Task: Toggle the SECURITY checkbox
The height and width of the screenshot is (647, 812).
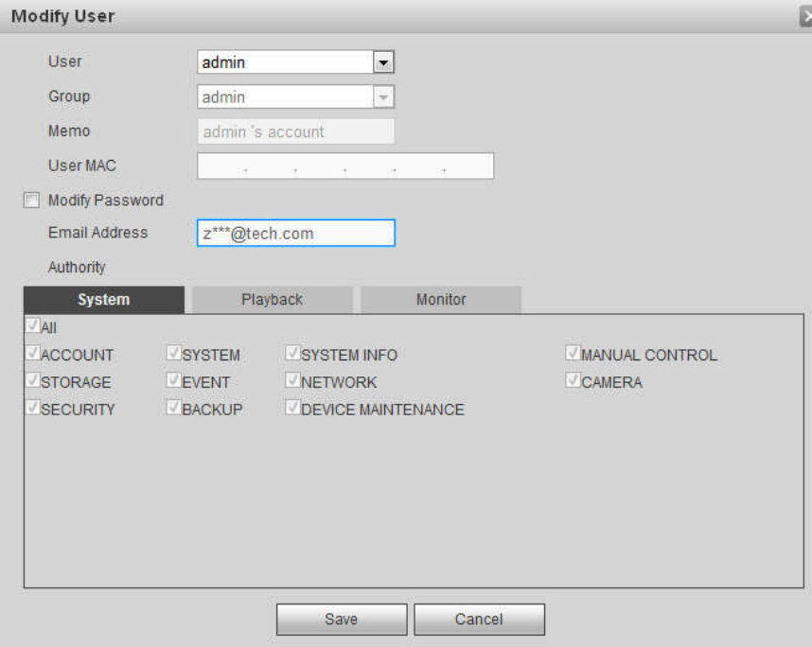Action: pos(32,408)
